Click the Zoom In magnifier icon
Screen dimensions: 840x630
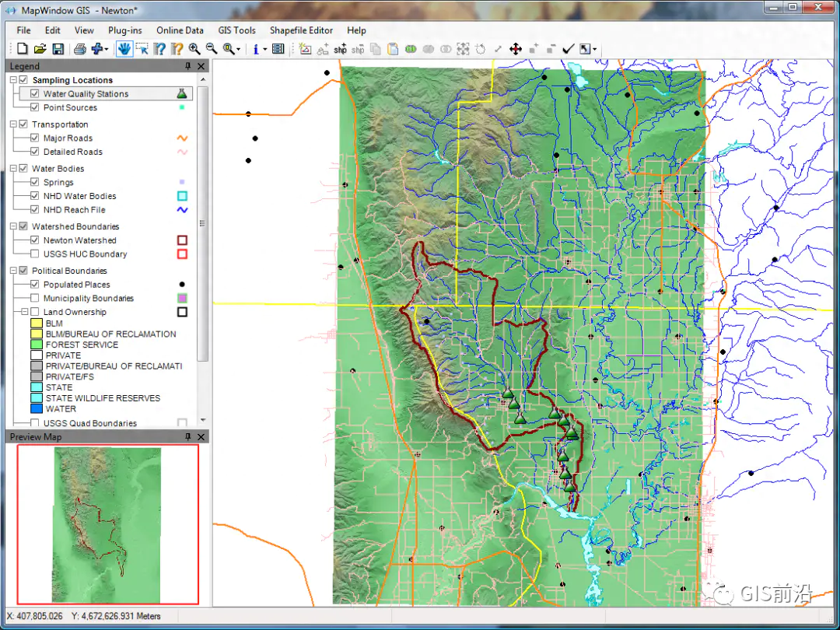194,49
